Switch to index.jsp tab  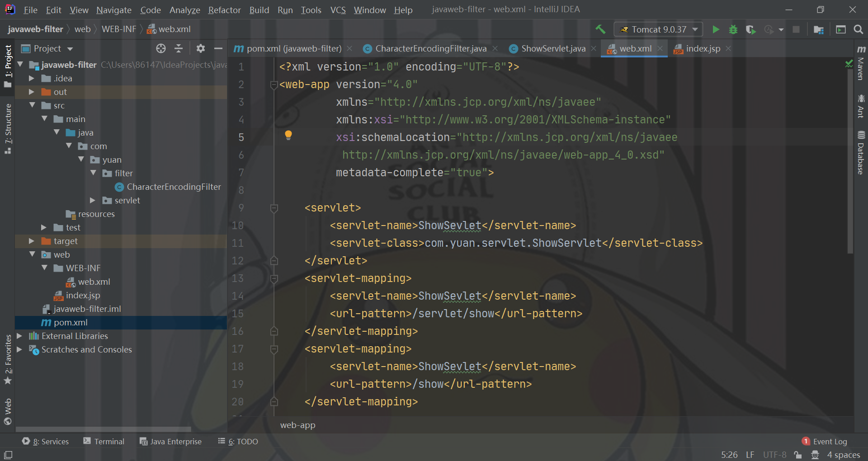(x=703, y=48)
